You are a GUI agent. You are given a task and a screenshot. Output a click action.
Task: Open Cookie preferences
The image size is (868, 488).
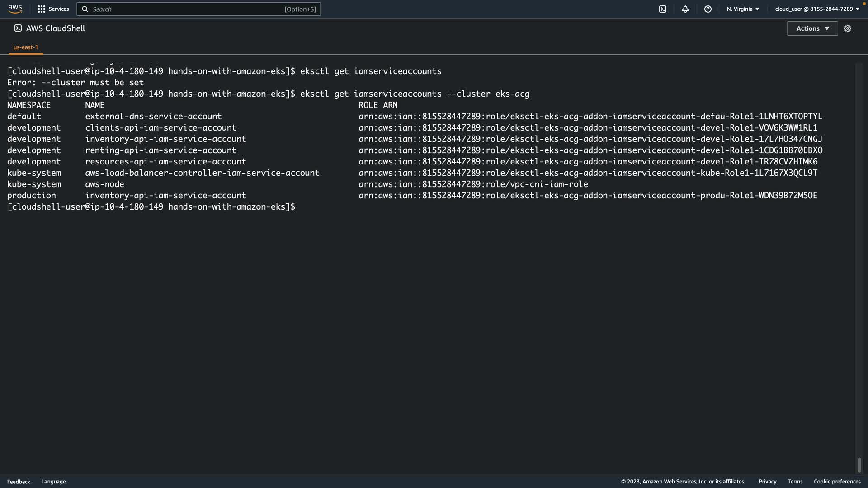[837, 482]
